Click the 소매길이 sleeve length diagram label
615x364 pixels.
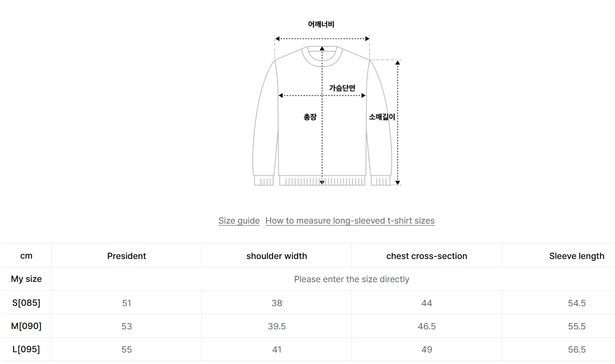tap(382, 117)
